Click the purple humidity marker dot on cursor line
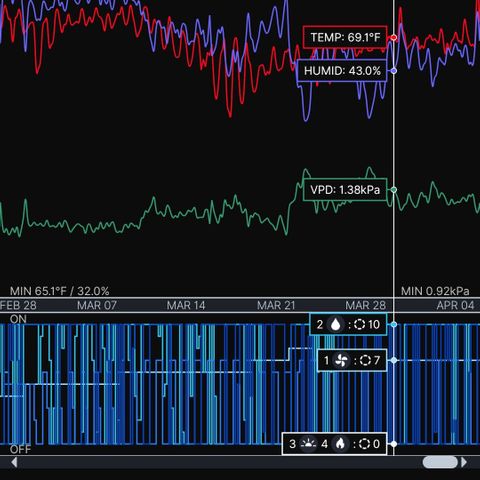 pos(394,71)
